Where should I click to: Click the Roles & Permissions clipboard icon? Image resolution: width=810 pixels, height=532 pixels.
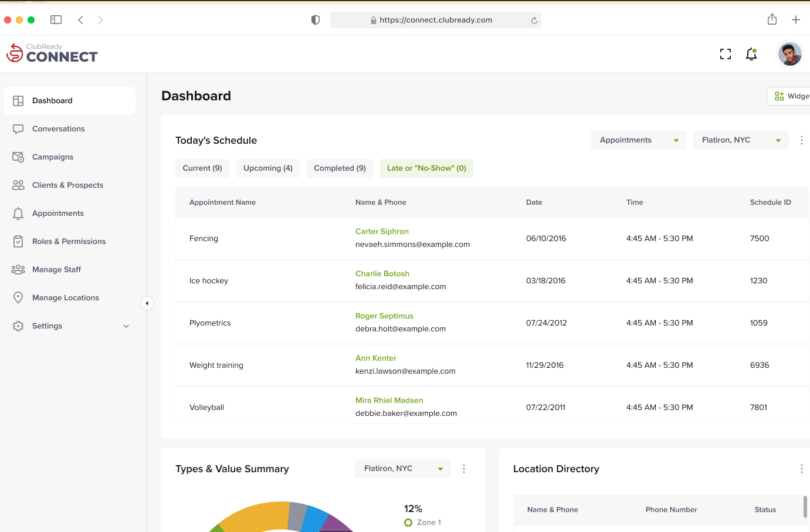(18, 242)
